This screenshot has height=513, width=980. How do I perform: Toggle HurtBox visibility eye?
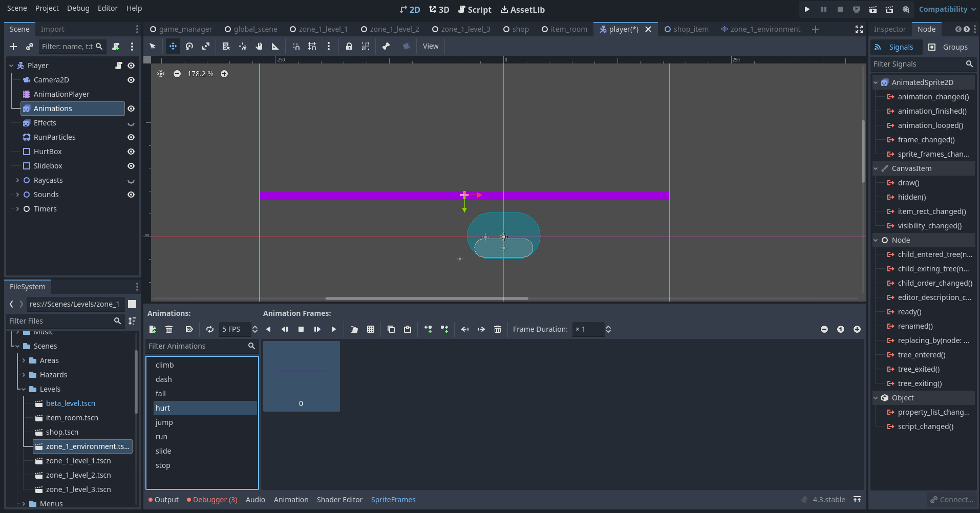pos(131,152)
